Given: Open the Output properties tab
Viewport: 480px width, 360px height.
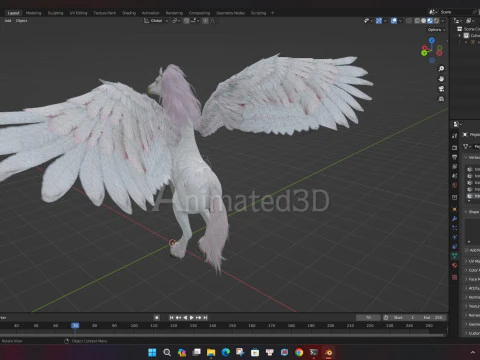Looking at the screenshot, I should [455, 157].
